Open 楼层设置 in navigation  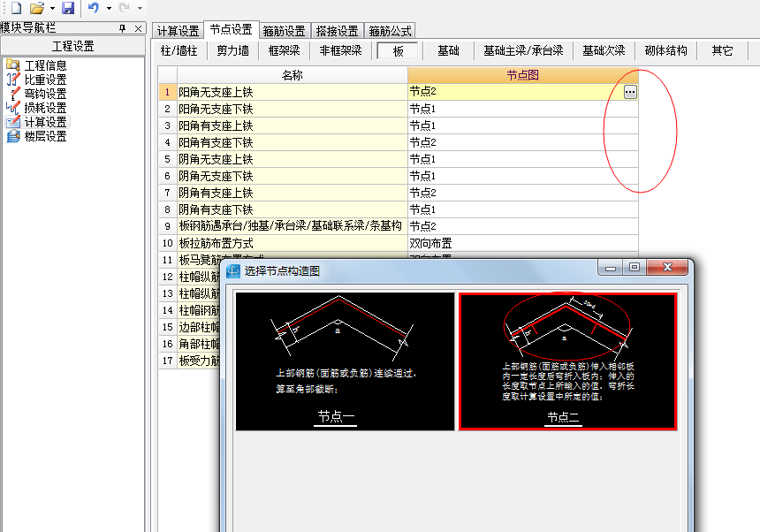click(46, 136)
